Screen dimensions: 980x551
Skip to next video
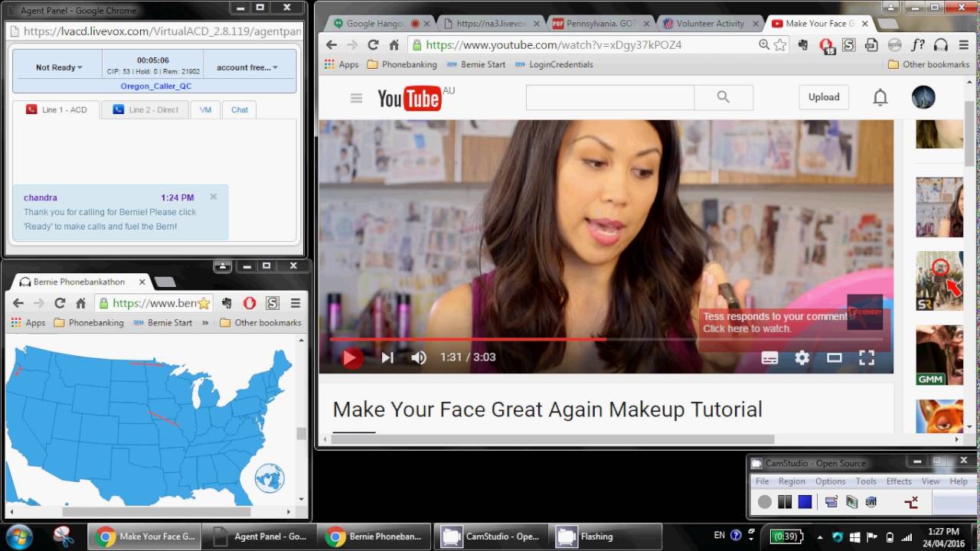(387, 357)
